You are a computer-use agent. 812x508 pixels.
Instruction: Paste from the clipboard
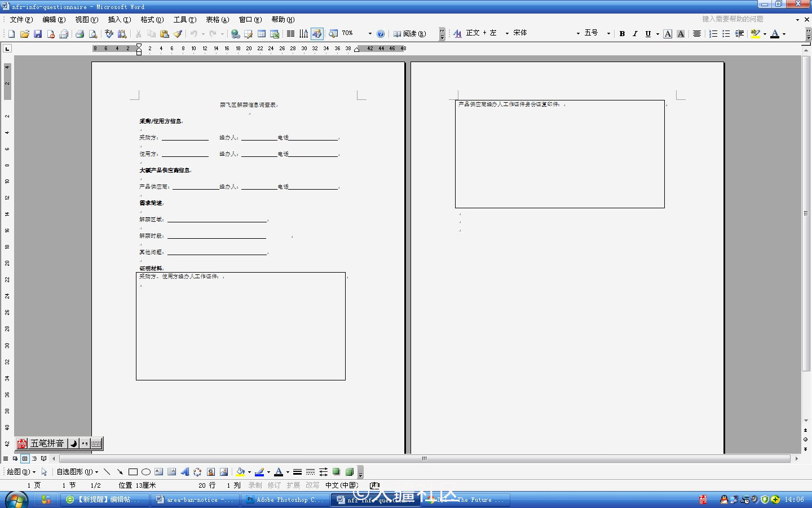tap(164, 34)
